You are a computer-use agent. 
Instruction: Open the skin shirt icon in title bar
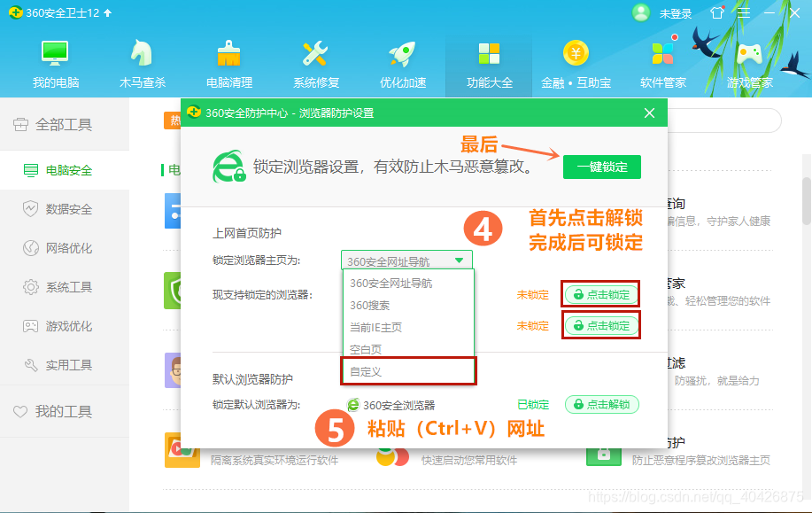[717, 13]
